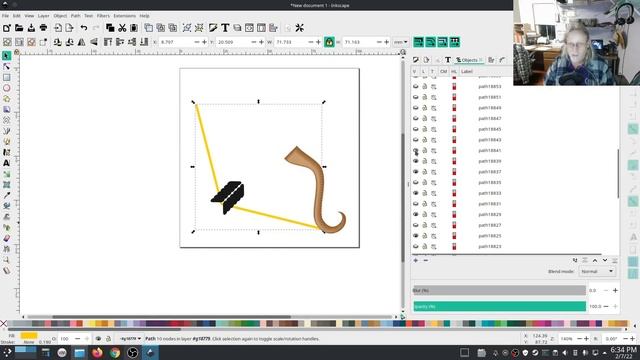Lower selection to bottom icon
The image size is (640, 360).
pyautogui.click(x=144, y=42)
